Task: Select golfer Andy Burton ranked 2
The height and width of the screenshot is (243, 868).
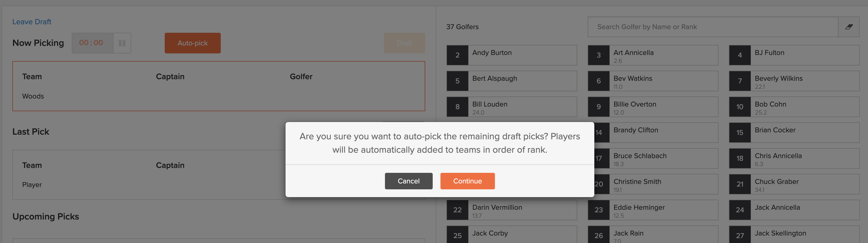Action: [x=511, y=55]
